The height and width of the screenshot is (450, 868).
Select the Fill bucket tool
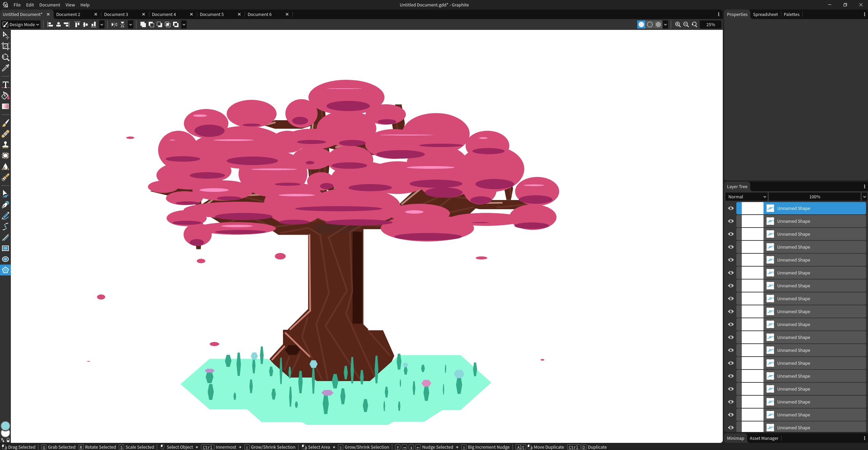5,95
